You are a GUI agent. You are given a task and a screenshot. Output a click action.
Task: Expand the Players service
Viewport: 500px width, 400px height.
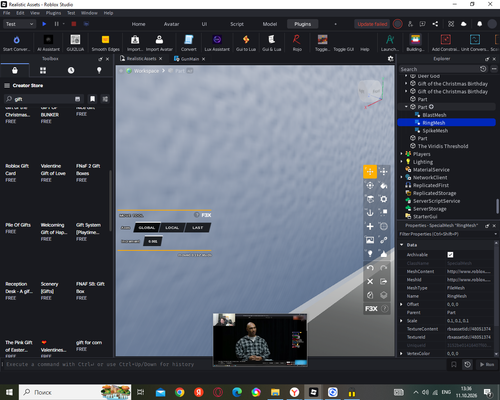pos(402,154)
